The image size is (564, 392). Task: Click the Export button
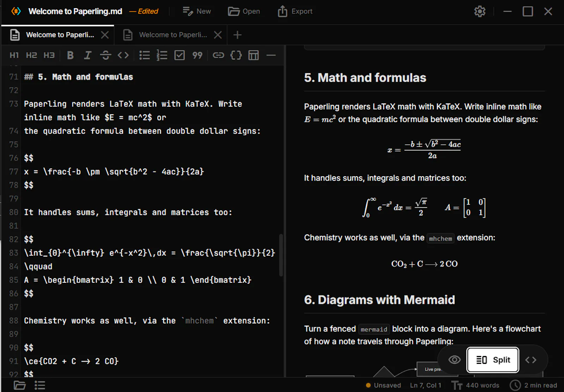point(295,11)
